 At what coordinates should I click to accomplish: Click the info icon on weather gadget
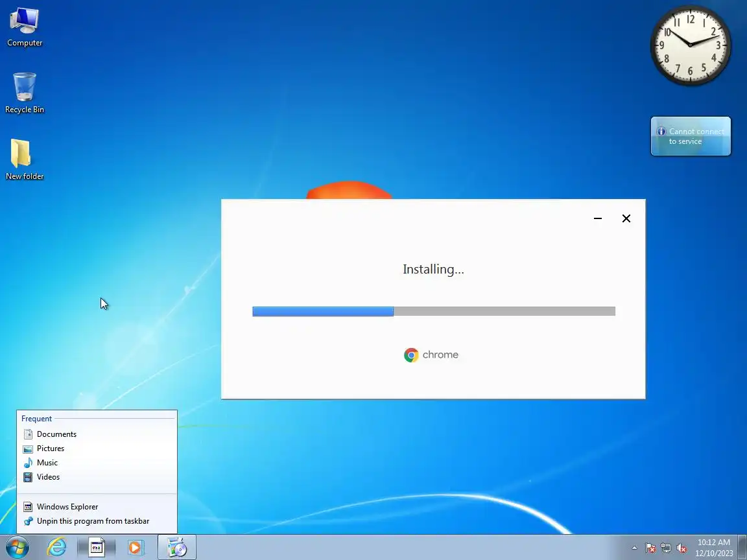click(x=661, y=132)
